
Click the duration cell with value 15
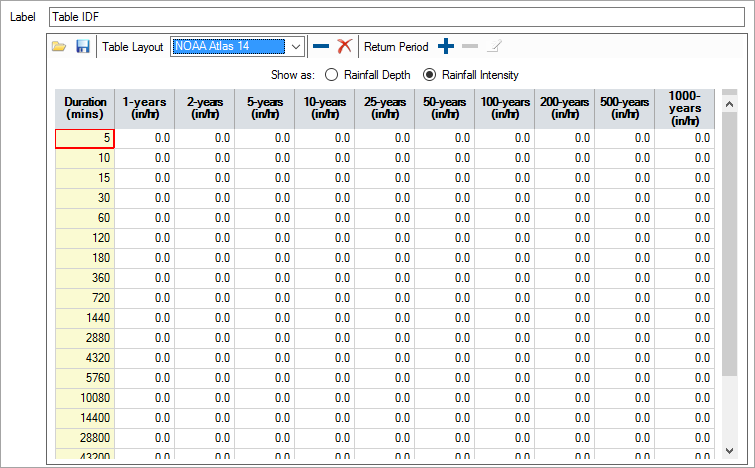(x=85, y=179)
